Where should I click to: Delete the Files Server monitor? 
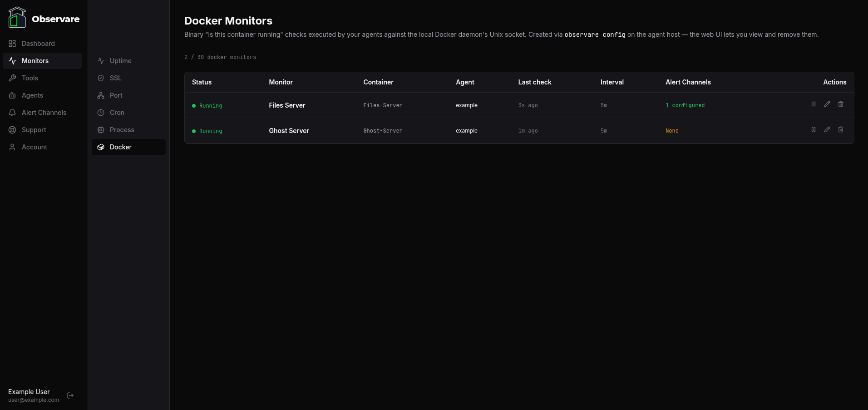tap(840, 104)
